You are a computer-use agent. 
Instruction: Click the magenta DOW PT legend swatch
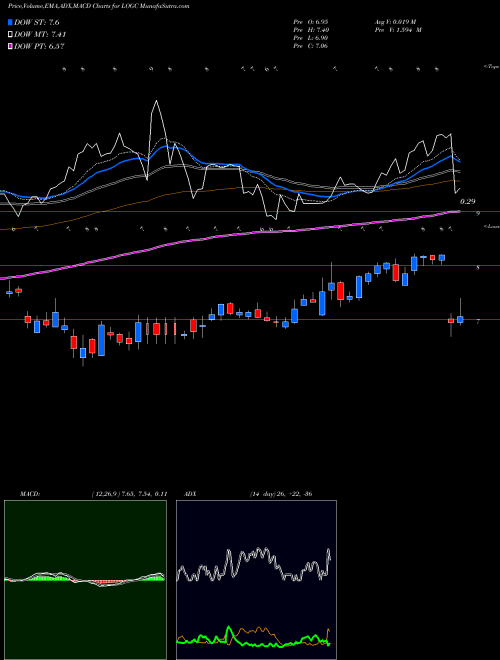11,47
